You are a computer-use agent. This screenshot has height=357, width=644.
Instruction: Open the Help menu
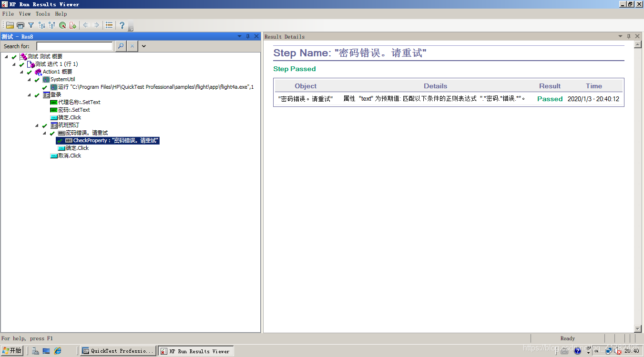pos(61,14)
